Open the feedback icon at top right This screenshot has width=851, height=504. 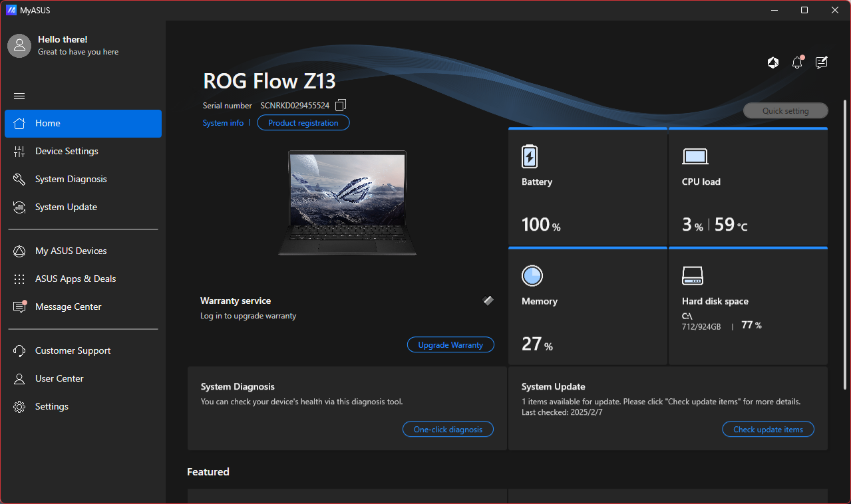822,63
